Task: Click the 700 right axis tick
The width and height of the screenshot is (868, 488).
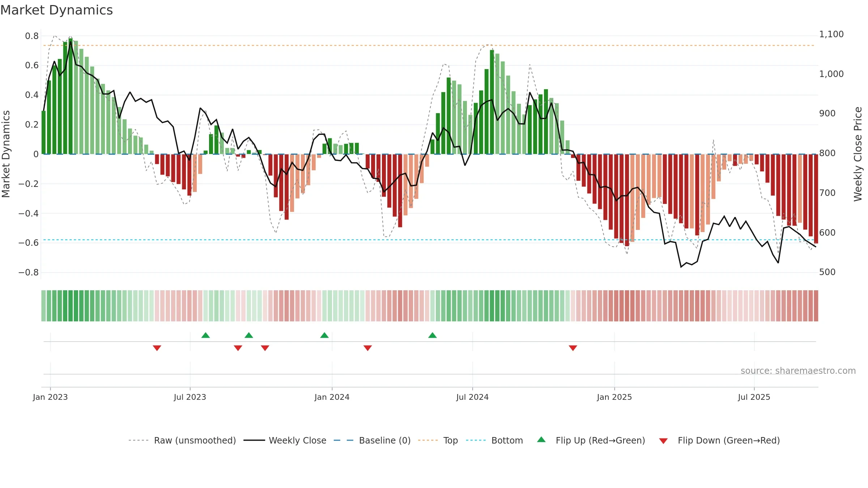Action: click(x=827, y=193)
